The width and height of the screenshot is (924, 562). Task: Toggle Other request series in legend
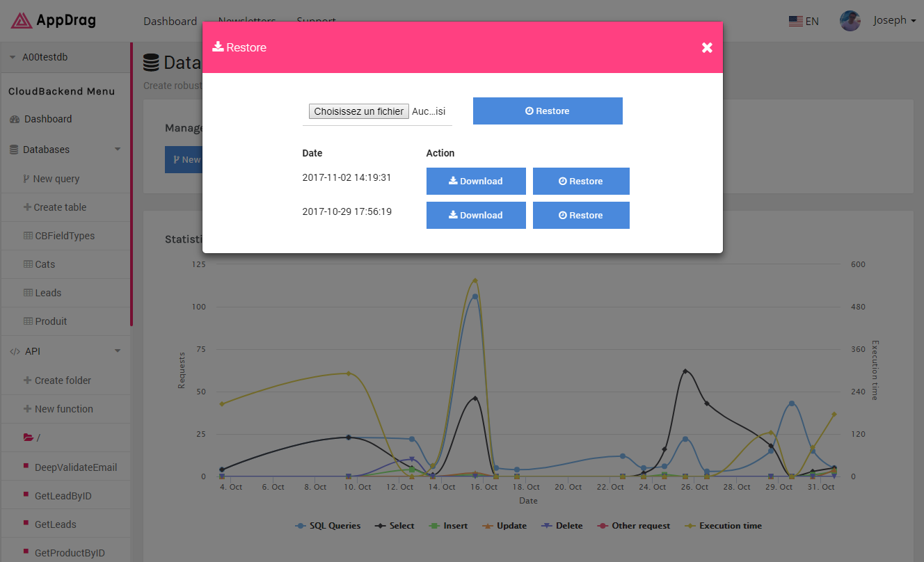click(633, 526)
